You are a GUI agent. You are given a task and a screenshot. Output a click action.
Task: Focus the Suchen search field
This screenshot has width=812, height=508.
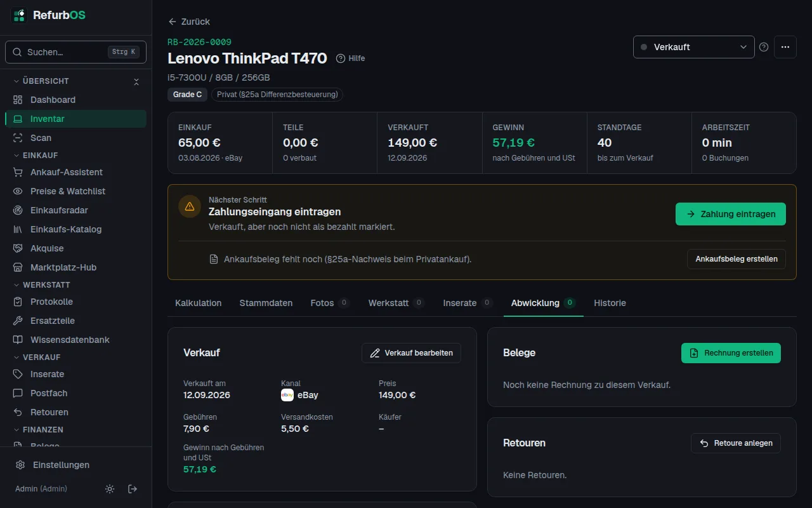pos(75,52)
